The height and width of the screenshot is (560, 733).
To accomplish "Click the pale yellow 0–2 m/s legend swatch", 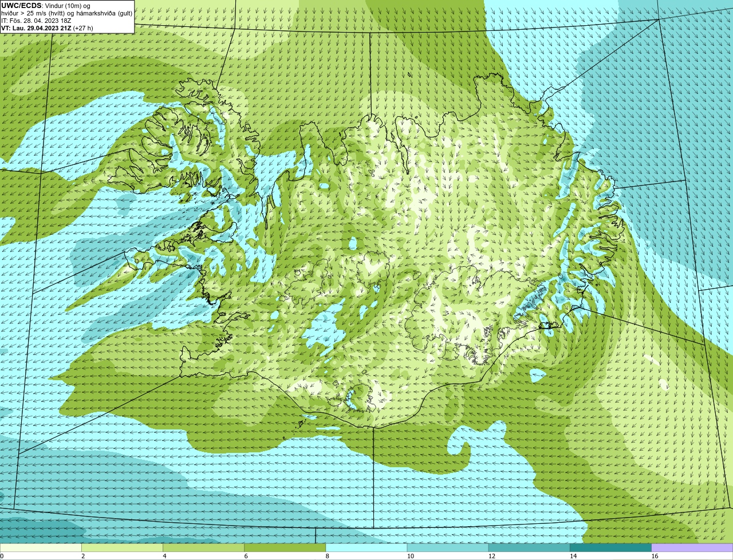I will [x=41, y=548].
